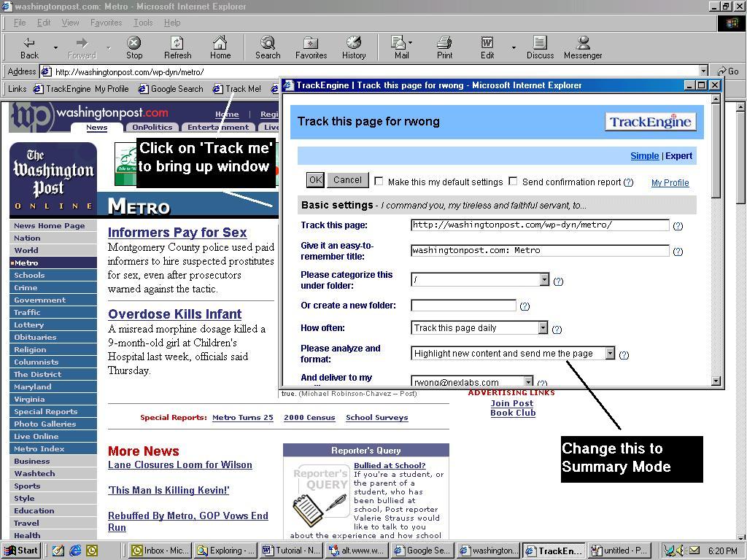
Task: Enable Make this my default settings checkbox
Action: (379, 182)
